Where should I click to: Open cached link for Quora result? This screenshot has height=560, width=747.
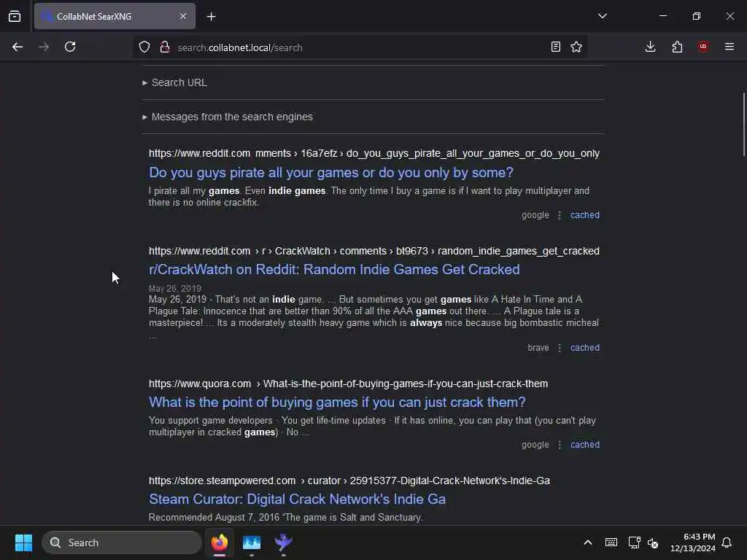click(585, 445)
